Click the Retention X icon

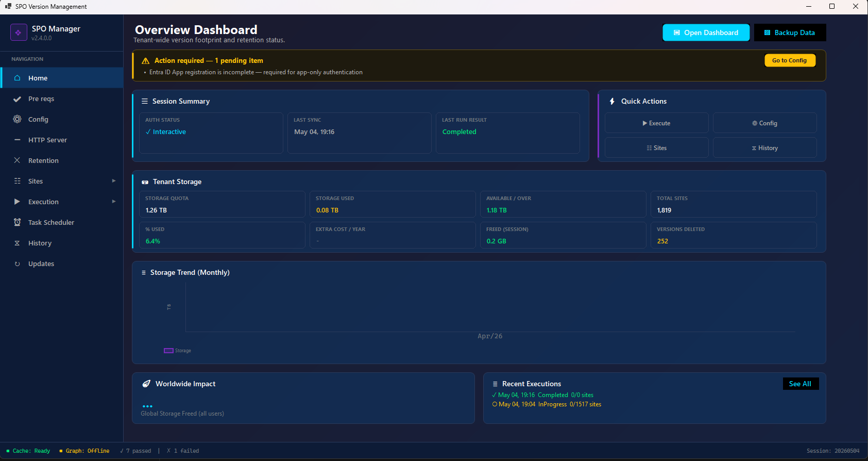pos(17,160)
